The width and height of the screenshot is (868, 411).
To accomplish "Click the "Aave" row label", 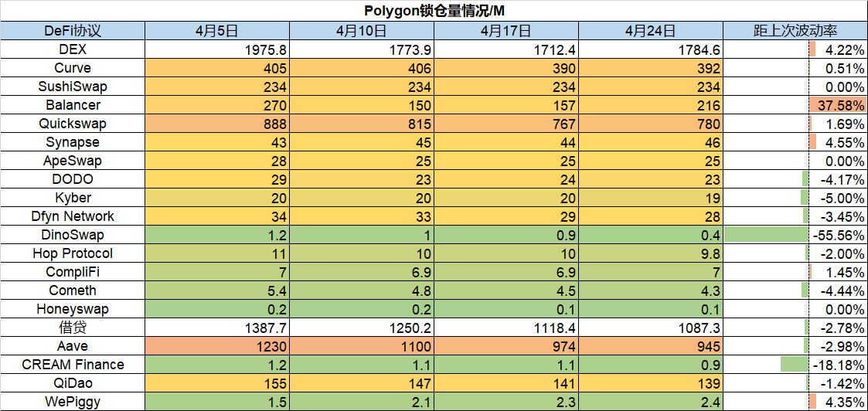I will [x=72, y=346].
